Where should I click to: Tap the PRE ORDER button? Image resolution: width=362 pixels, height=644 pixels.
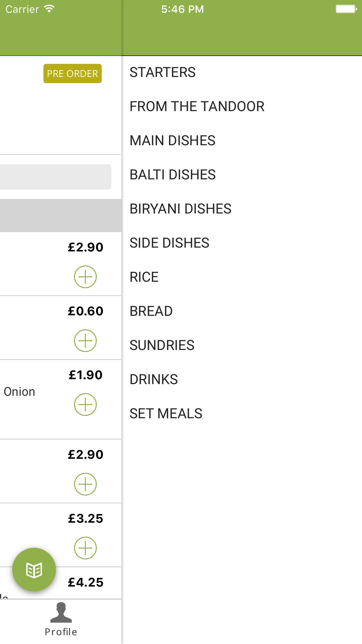click(x=72, y=74)
